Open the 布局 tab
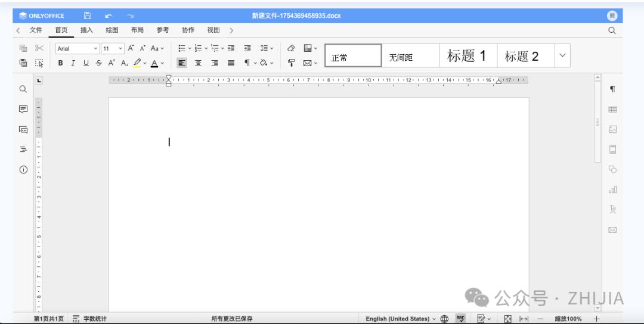The width and height of the screenshot is (644, 324). click(x=137, y=30)
